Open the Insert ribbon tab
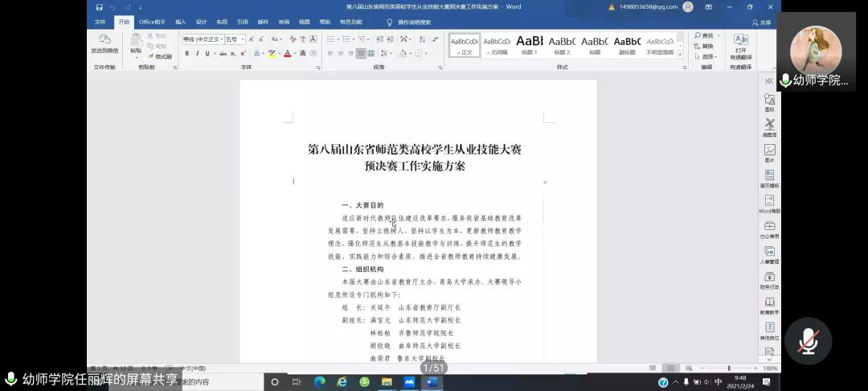868x391 pixels. tap(181, 23)
